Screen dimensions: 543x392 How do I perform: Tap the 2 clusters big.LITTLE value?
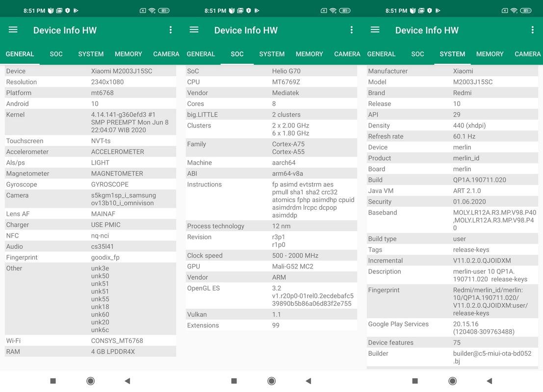(x=286, y=115)
